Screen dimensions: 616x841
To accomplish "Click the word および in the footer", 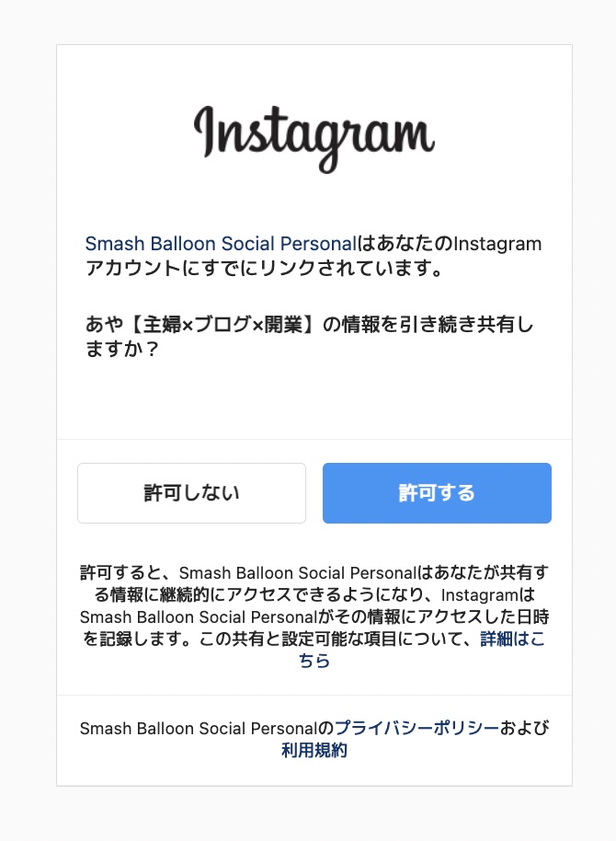I will click(524, 728).
